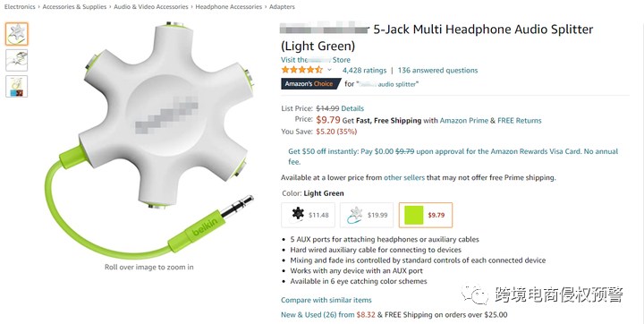Go to Headphone Accessories breadcrumb
Viewport: 644px width, 324px height.
click(x=228, y=7)
